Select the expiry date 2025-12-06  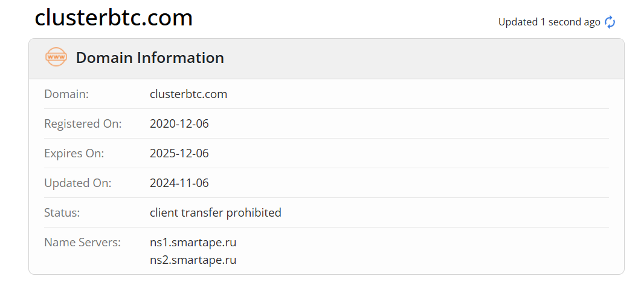(x=179, y=154)
